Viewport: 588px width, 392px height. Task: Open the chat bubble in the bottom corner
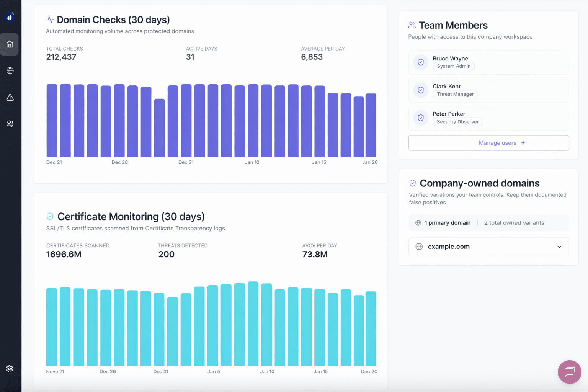[x=570, y=372]
